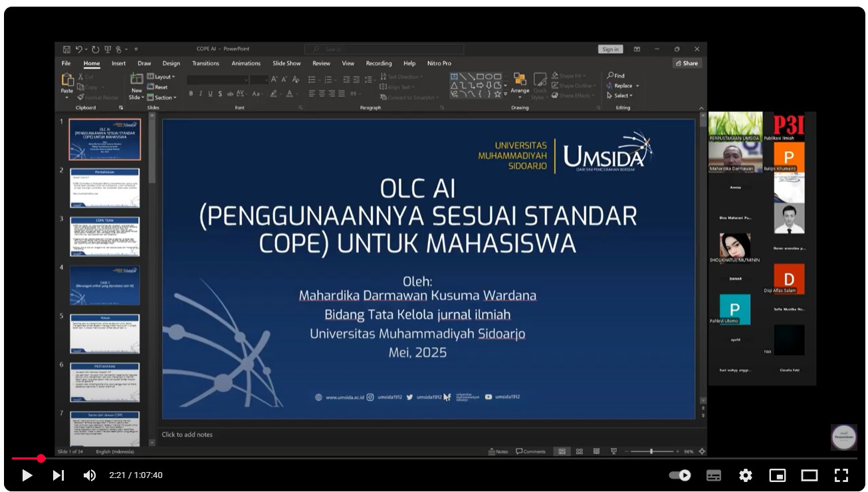Open the Animations tab

246,63
